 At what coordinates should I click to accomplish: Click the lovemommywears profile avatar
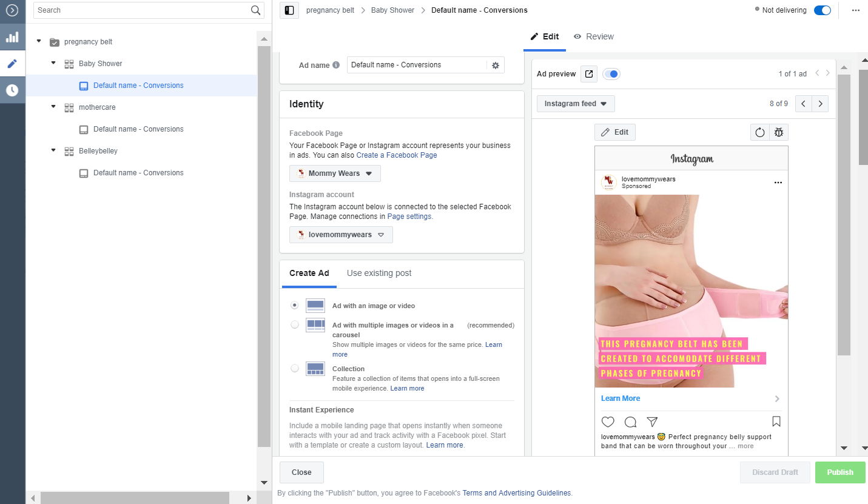(x=609, y=182)
